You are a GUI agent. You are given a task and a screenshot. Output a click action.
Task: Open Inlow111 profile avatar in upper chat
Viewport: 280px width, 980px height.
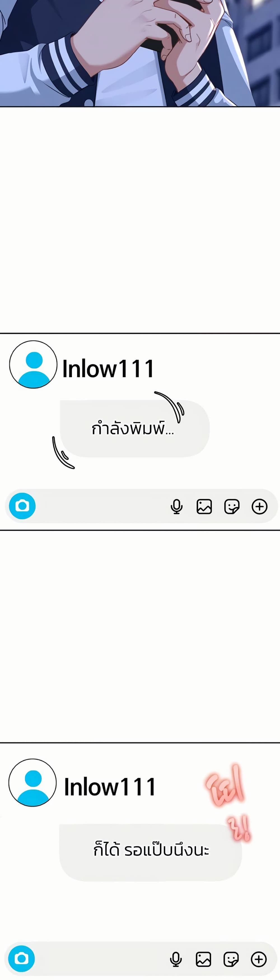pos(33,364)
